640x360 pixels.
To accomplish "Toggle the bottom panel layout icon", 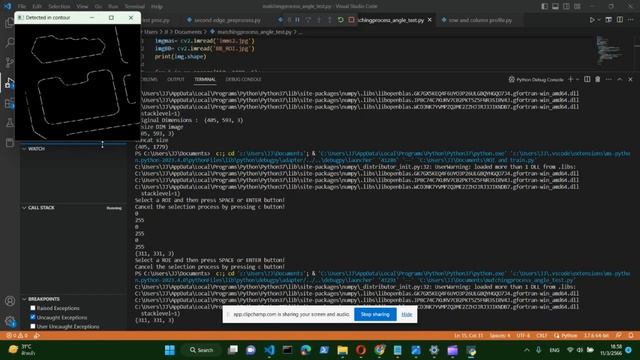I will coord(556,6).
